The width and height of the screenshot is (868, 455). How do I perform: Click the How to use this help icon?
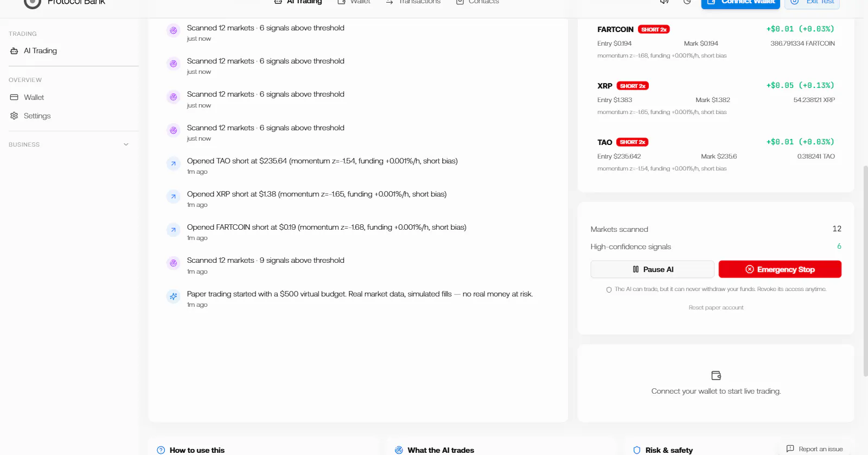(161, 450)
